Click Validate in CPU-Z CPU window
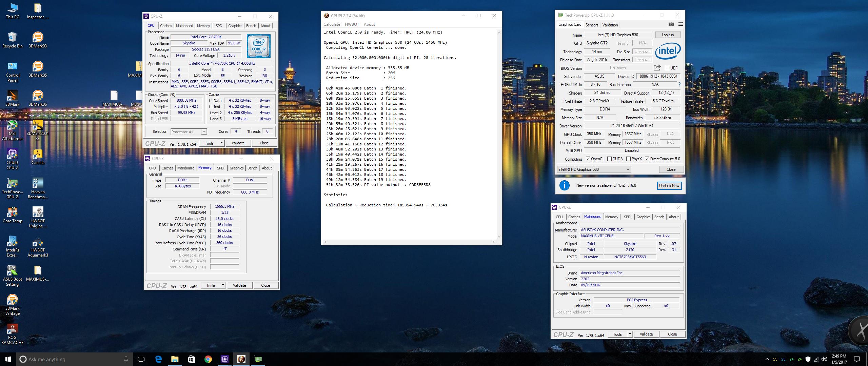The image size is (868, 366). 238,143
